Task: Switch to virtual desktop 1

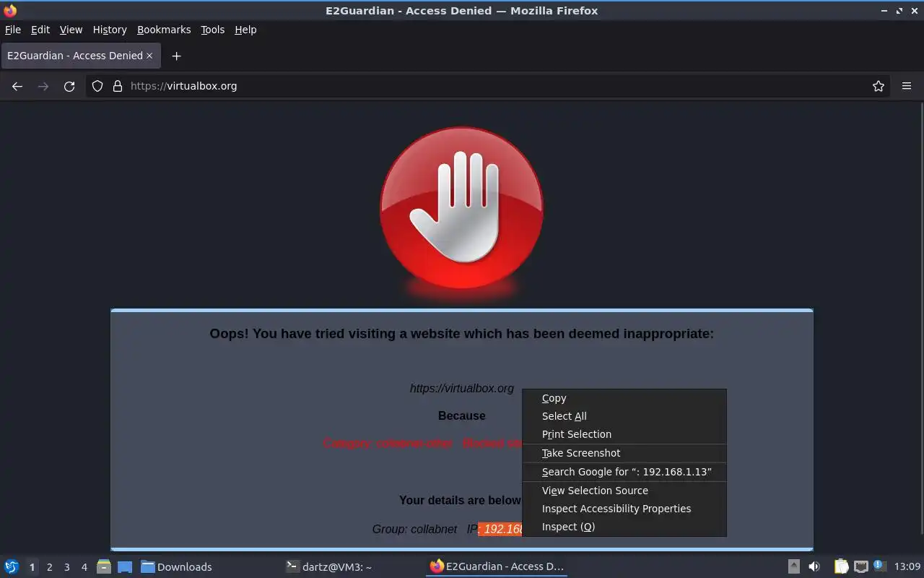Action: point(32,567)
